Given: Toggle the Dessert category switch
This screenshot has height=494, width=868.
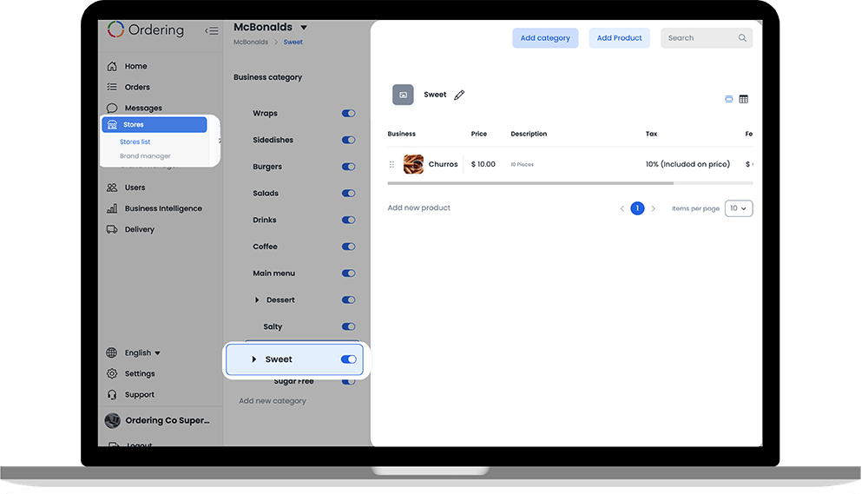Looking at the screenshot, I should [348, 300].
